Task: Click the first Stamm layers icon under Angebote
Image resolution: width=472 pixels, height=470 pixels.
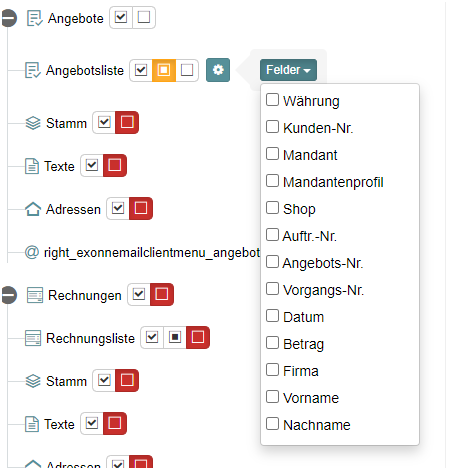Action: 33,123
